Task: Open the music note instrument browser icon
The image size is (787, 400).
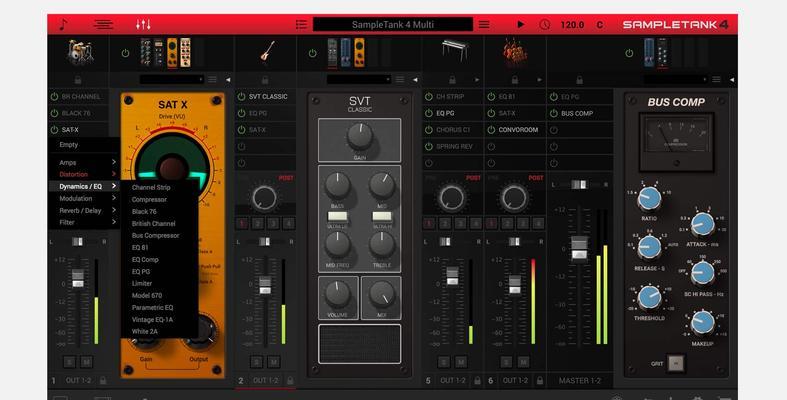Action: [63, 24]
